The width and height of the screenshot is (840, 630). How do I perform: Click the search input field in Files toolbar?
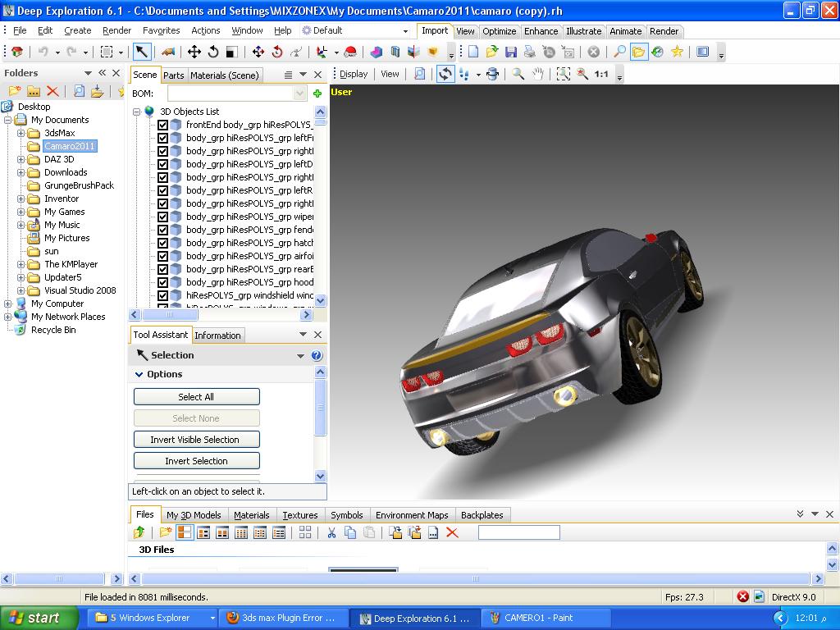(519, 532)
